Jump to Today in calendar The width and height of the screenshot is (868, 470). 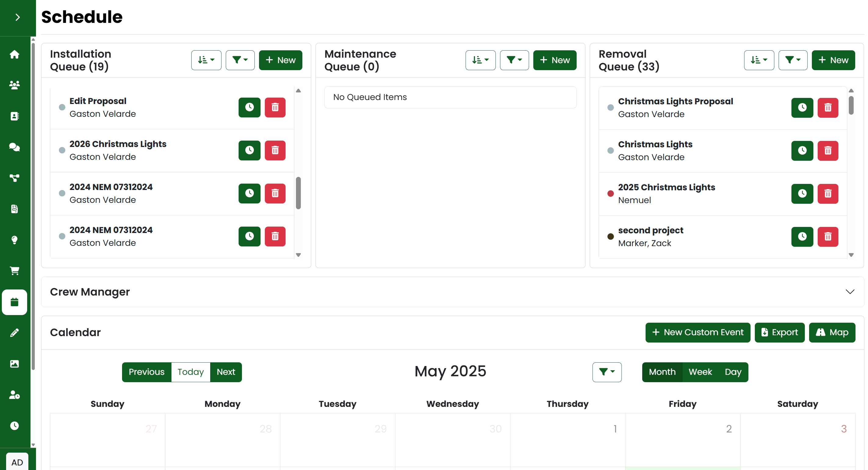(191, 372)
